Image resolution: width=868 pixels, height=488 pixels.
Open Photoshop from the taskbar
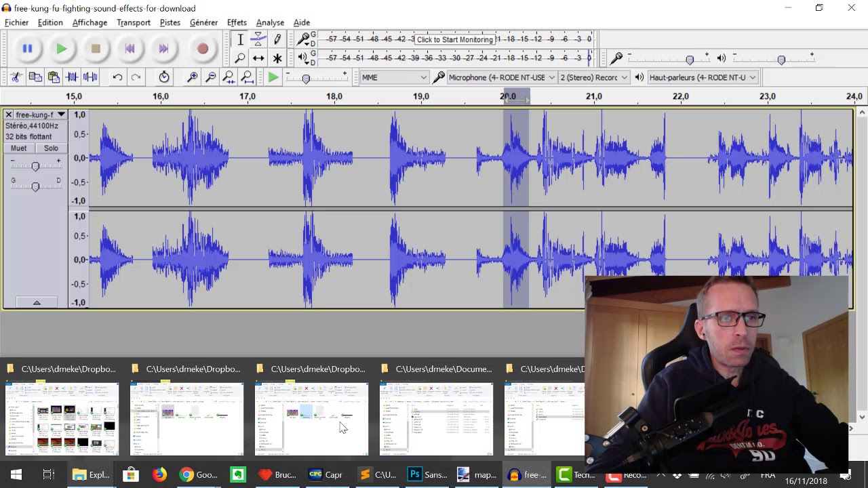[x=427, y=474]
